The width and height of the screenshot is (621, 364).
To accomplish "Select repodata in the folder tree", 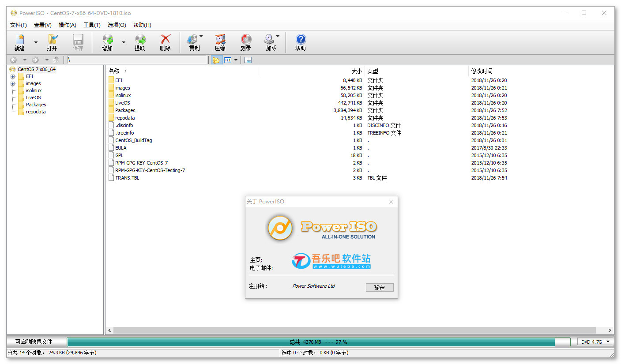I will pyautogui.click(x=36, y=112).
